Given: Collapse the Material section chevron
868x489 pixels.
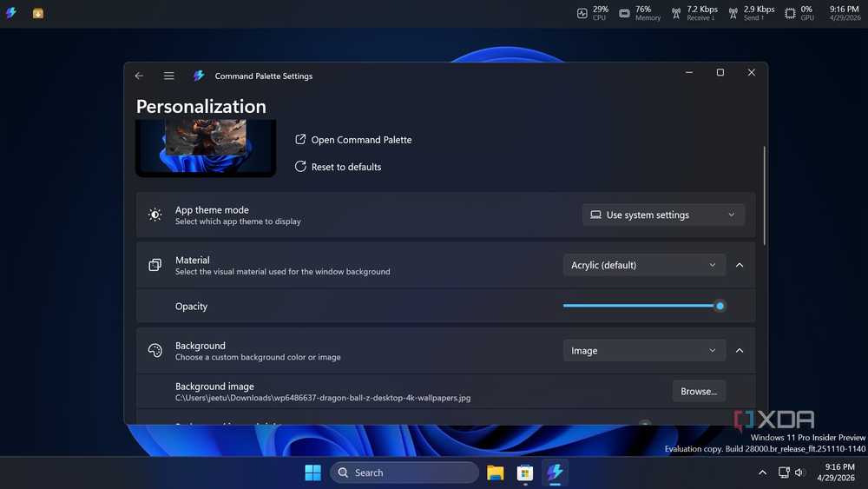Looking at the screenshot, I should coord(740,265).
